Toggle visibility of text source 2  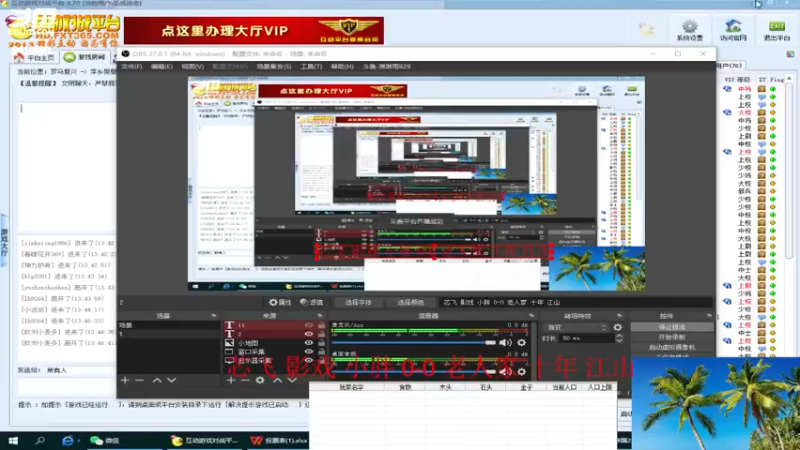[x=309, y=334]
